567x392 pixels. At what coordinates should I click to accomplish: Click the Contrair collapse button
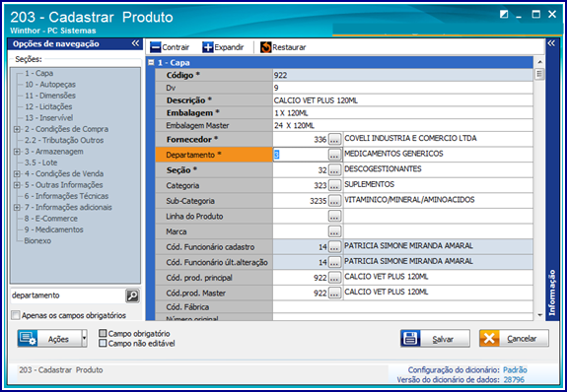click(x=170, y=47)
